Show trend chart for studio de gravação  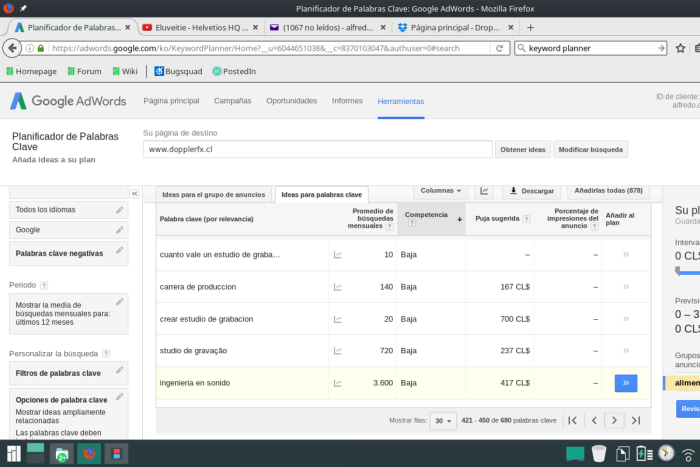click(338, 351)
